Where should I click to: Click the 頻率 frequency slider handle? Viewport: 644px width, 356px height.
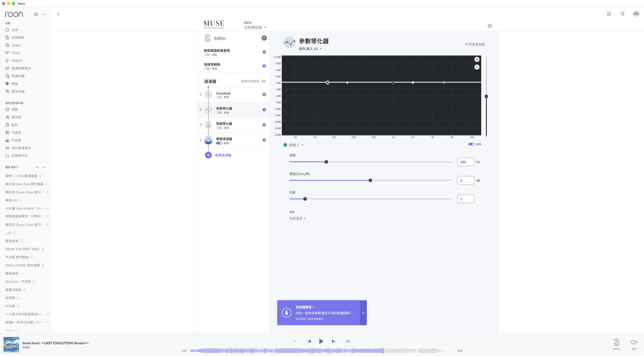326,162
